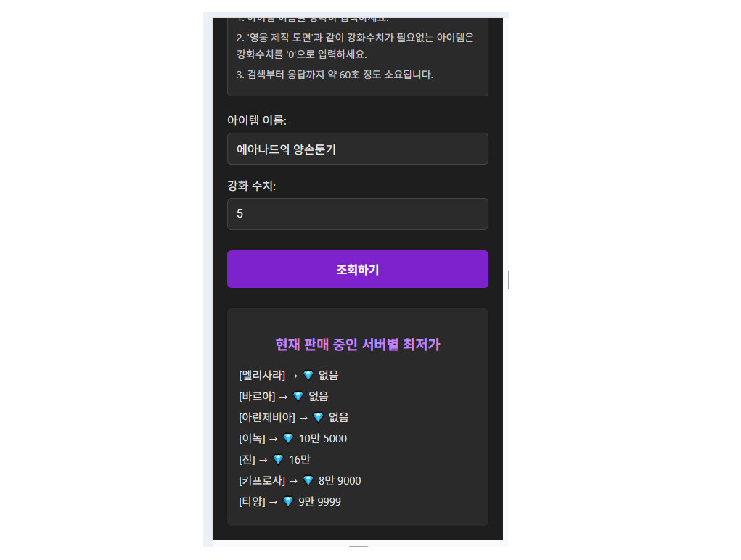Image resolution: width=741 pixels, height=560 pixels.
Task: Click the diamond icon beside 바르아
Action: coord(298,396)
